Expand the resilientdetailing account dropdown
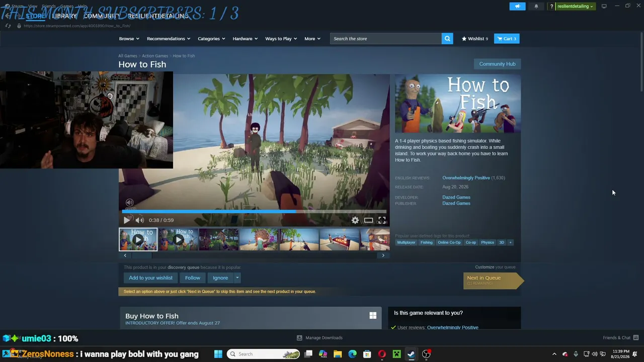Image resolution: width=644 pixels, height=362 pixels. (575, 6)
